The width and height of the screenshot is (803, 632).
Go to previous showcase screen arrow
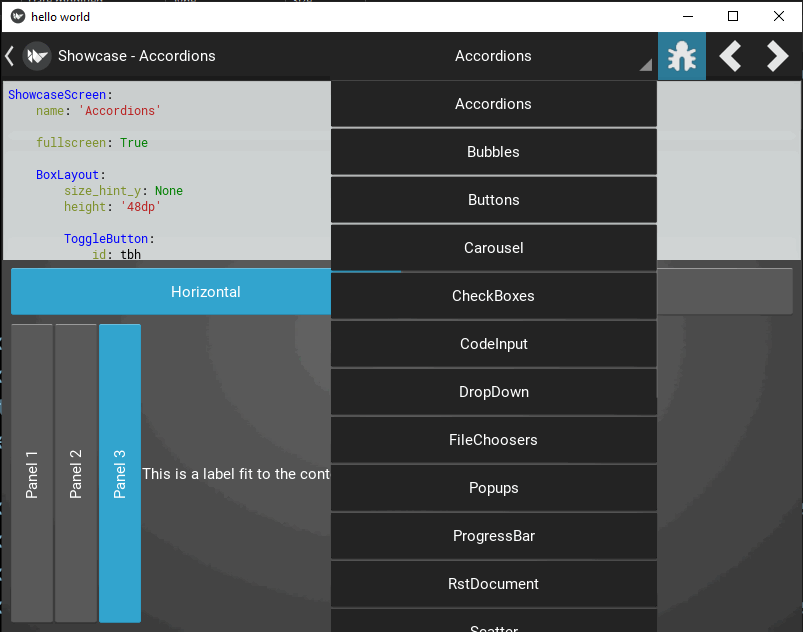[x=730, y=56]
